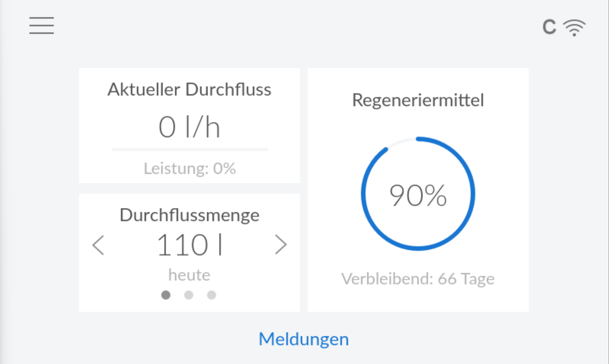Tap the 110 l consumption value
The width and height of the screenshot is (609, 364).
190,245
